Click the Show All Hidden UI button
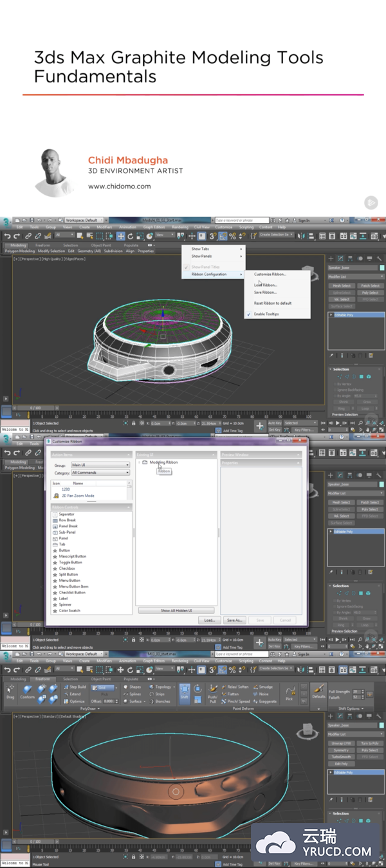The width and height of the screenshot is (386, 868). point(176,610)
